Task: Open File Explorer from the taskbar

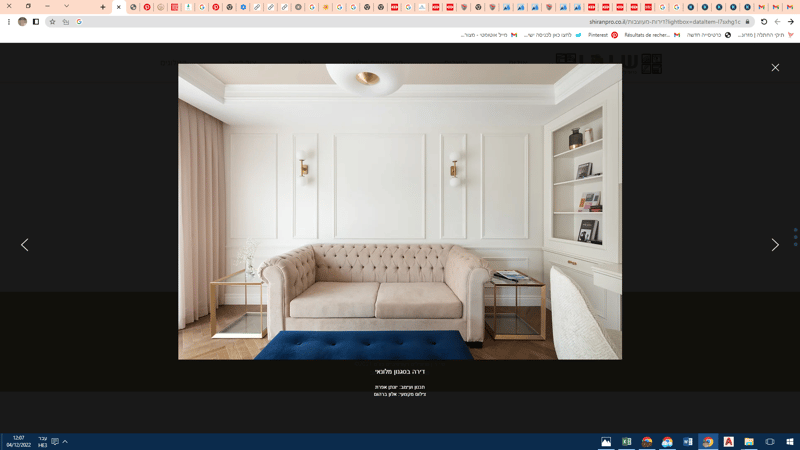Action: [x=749, y=442]
